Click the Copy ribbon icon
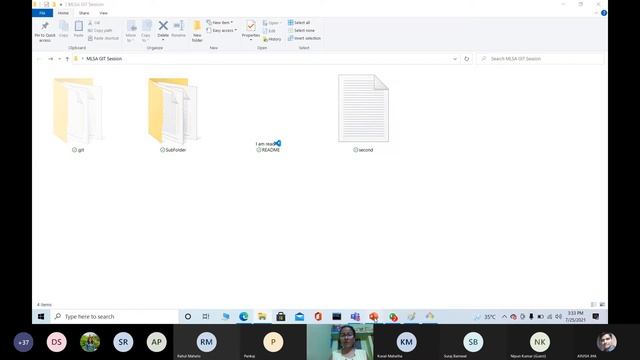 [64, 29]
